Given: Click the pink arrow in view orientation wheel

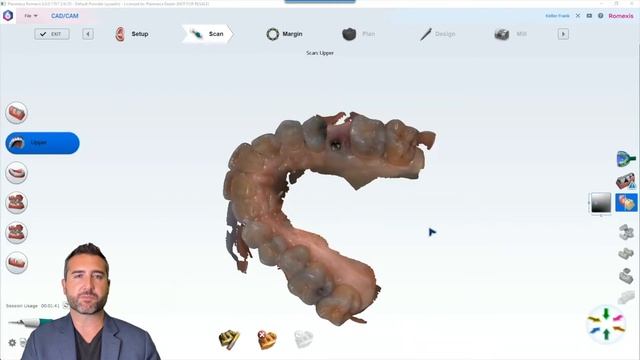Looking at the screenshot, I should coord(618,318).
